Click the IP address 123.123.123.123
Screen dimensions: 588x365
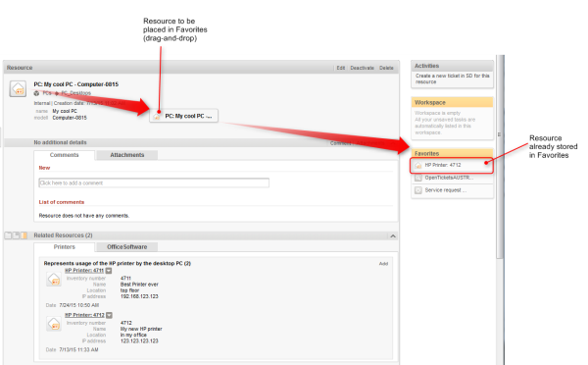139,341
